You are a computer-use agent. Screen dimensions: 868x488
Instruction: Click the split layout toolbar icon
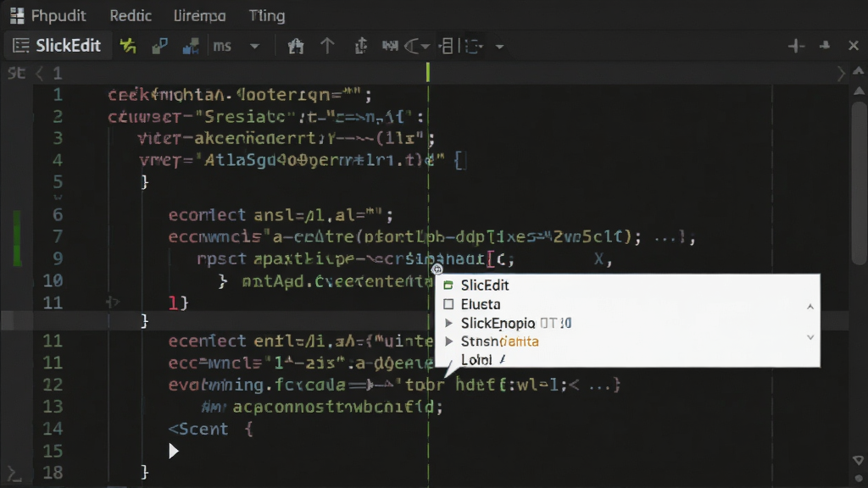click(x=448, y=46)
